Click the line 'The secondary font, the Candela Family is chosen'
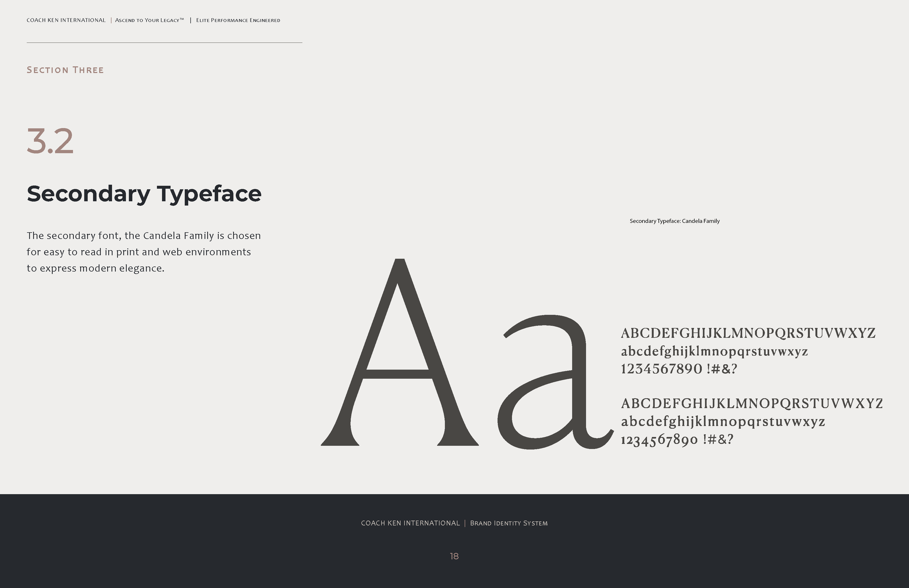 pos(144,235)
